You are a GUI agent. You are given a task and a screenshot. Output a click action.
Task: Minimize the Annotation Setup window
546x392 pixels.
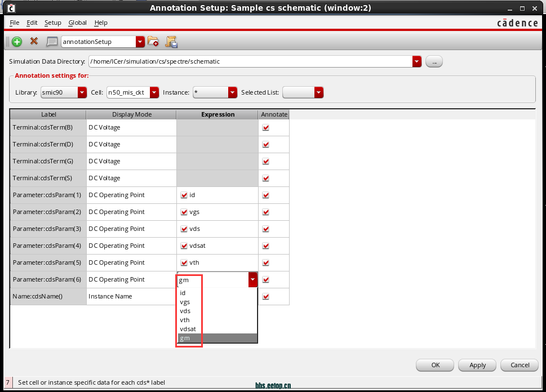pos(510,8)
